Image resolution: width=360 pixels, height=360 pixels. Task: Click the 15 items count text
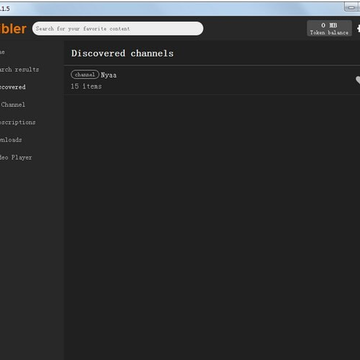coord(86,86)
